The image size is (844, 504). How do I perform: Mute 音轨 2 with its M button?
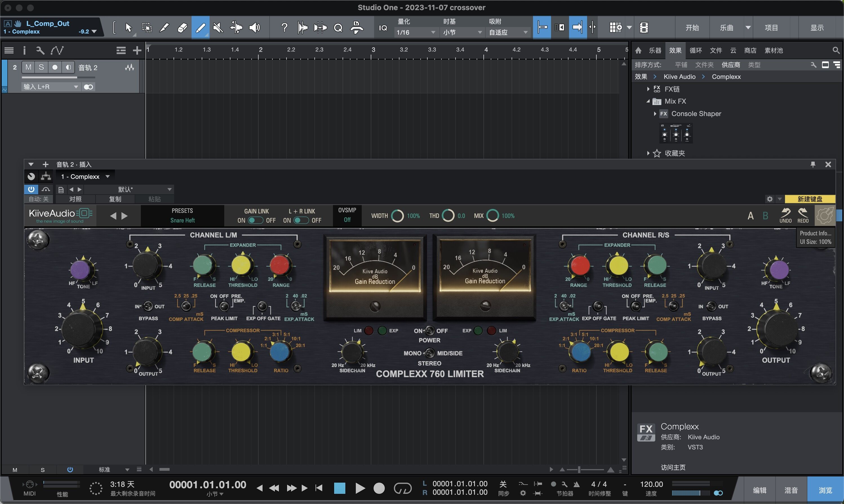pyautogui.click(x=28, y=67)
